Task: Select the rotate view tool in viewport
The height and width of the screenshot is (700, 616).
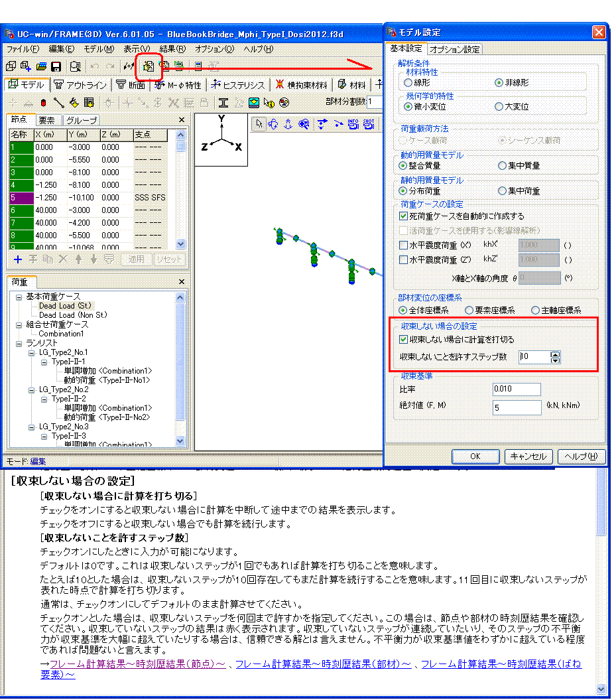Action: tap(273, 124)
